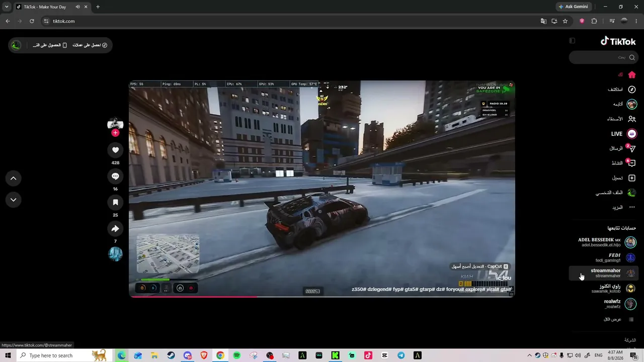Open a new Chrome tab
This screenshot has width=644, height=362.
click(x=98, y=7)
